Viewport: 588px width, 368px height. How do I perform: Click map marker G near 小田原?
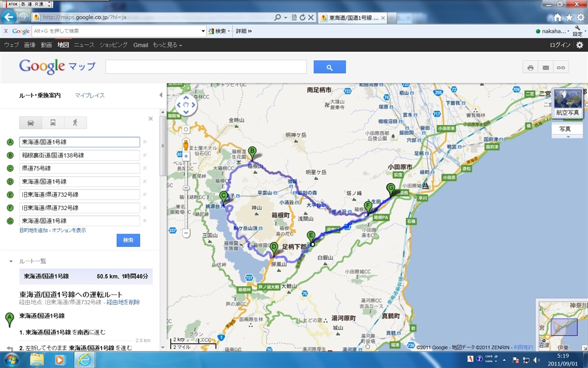click(x=390, y=189)
